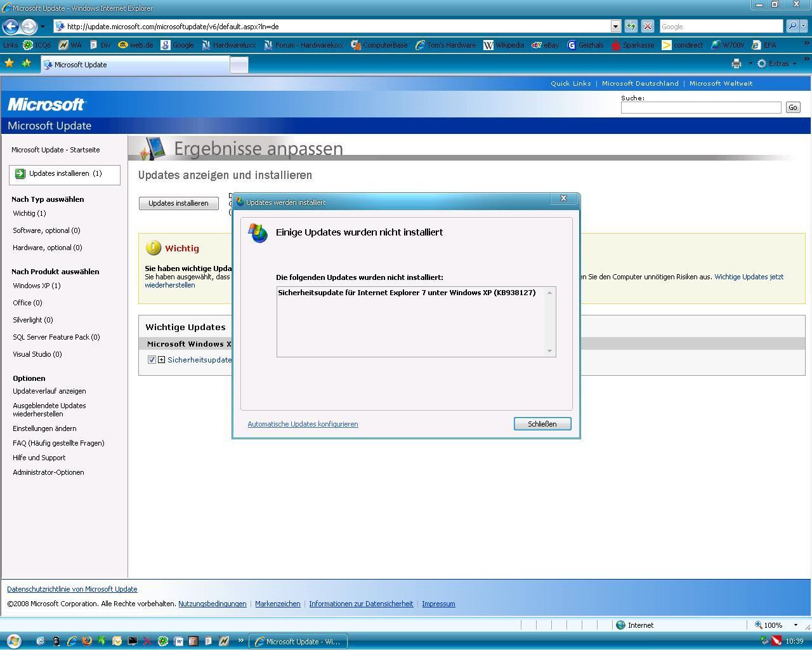Open Updateverlauf anzeigen option
The width and height of the screenshot is (812, 650).
click(x=49, y=391)
